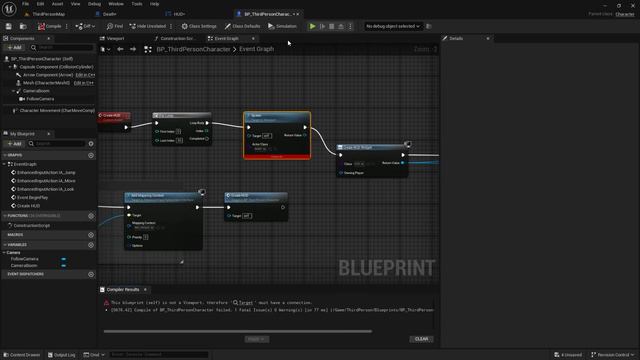This screenshot has height=360, width=640.
Task: Navigate forward in graph history
Action: (133, 49)
